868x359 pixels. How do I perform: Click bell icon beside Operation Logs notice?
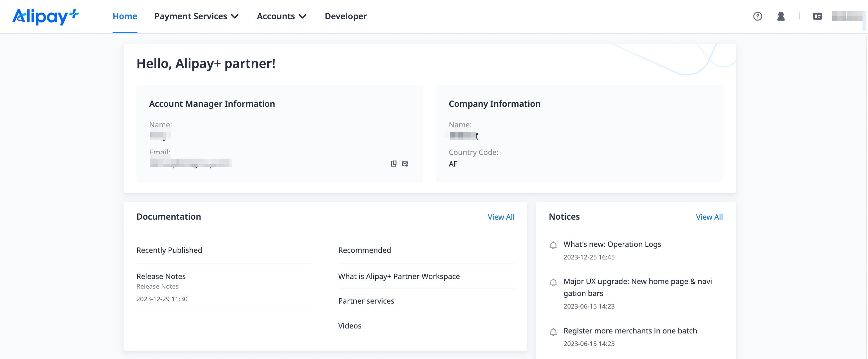(x=553, y=246)
